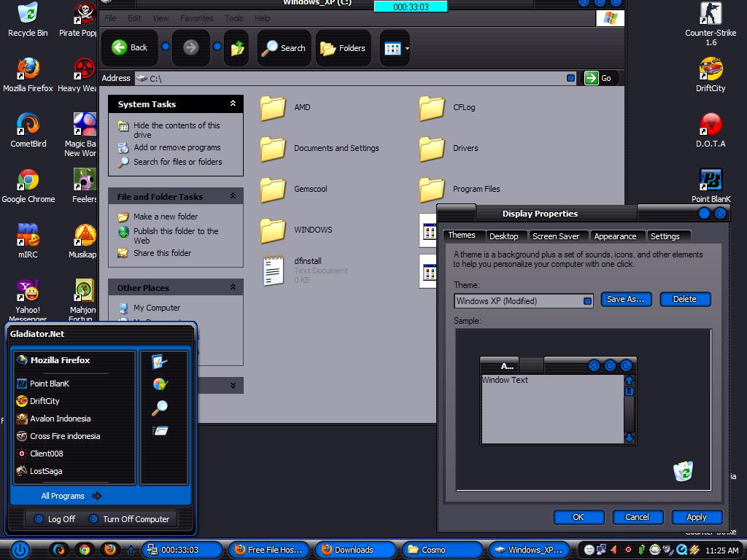Select the WINDOWS folder
Viewport: 747px width, 560px height.
click(296, 230)
